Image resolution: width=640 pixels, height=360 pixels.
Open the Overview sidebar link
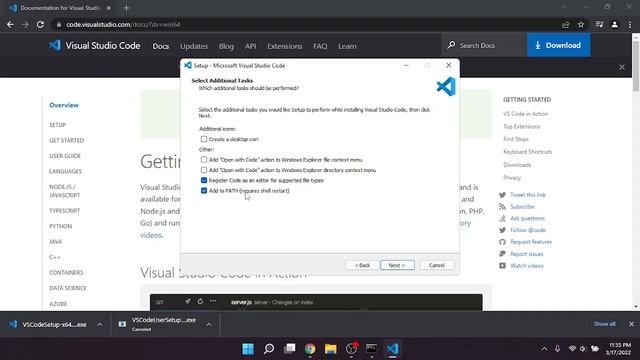[x=64, y=105]
